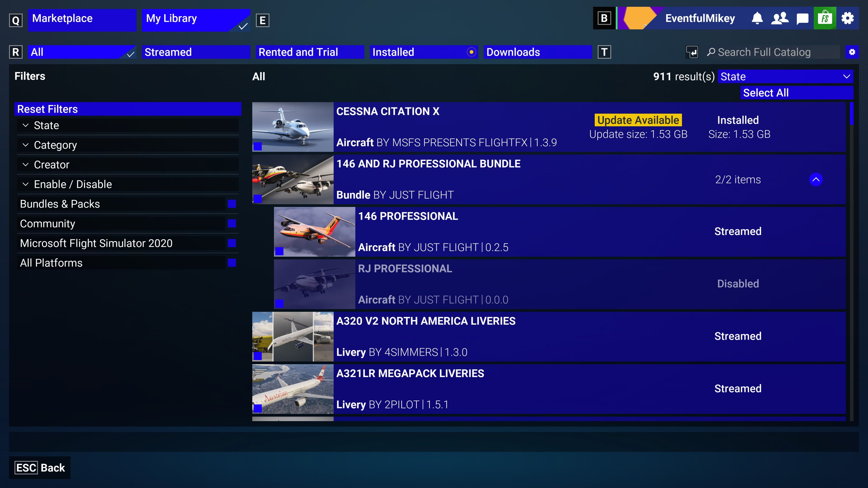868x488 pixels.
Task: Select checkbox on RJ Professional thumbnail
Action: pos(279,303)
